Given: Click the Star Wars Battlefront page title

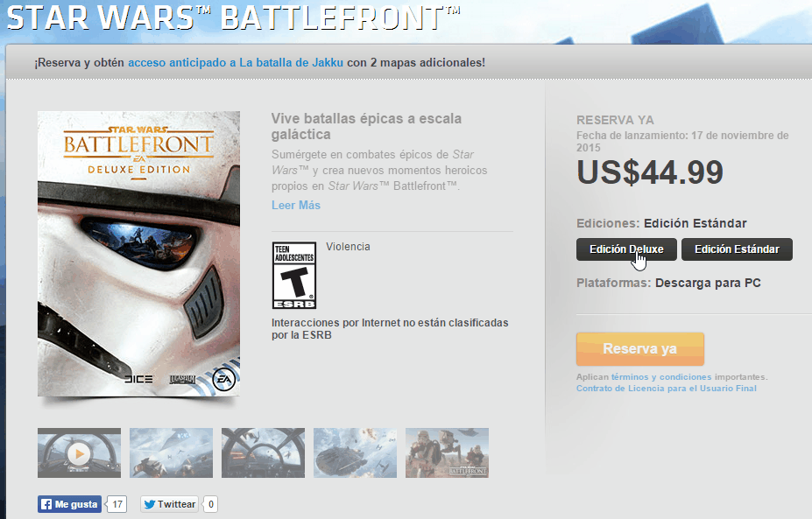Looking at the screenshot, I should tap(234, 17).
